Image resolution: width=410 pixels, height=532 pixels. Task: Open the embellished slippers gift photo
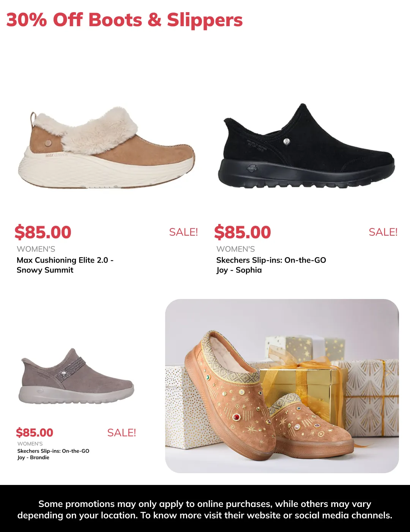282,386
